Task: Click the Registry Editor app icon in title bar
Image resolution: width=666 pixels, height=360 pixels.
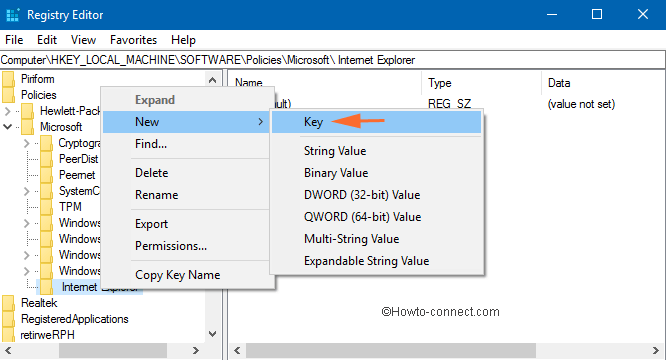Action: point(13,15)
